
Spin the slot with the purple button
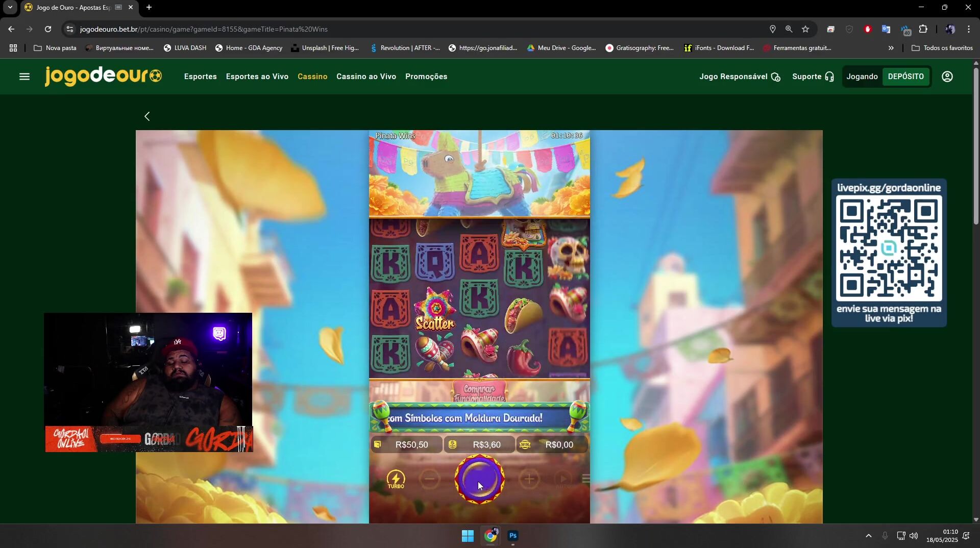point(479,479)
